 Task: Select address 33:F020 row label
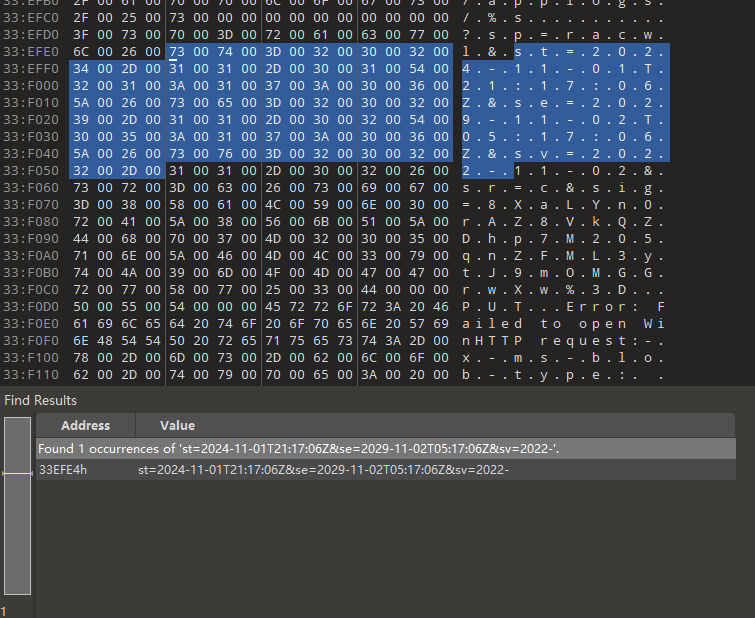[31, 119]
